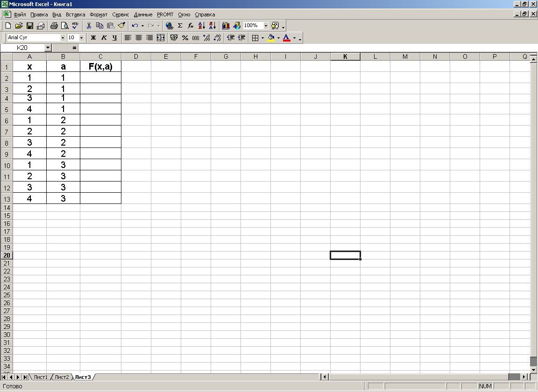This screenshot has height=392, width=538.
Task: Expand the undo history dropdown arrow
Action: click(x=143, y=26)
